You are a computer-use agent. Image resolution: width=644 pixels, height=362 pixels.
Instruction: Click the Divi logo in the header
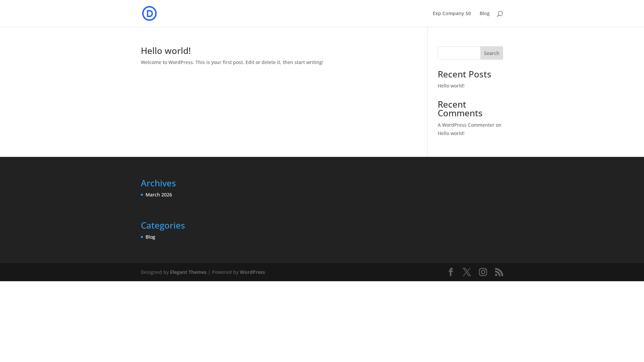[x=149, y=13]
